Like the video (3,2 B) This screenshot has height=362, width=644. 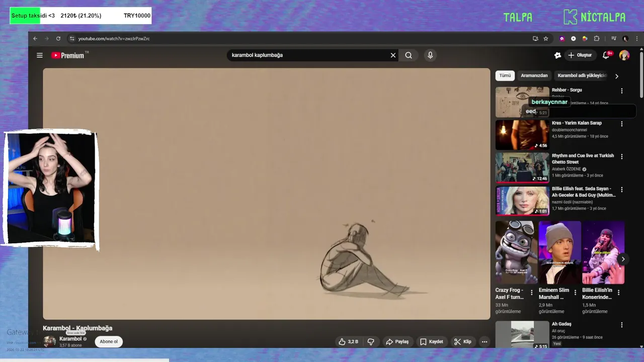coord(348,342)
